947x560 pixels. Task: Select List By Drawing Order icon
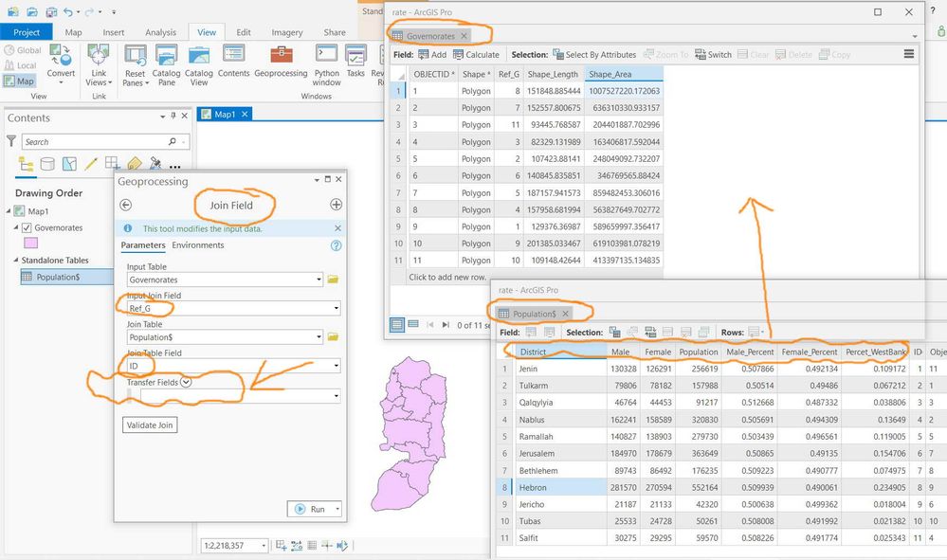(26, 164)
